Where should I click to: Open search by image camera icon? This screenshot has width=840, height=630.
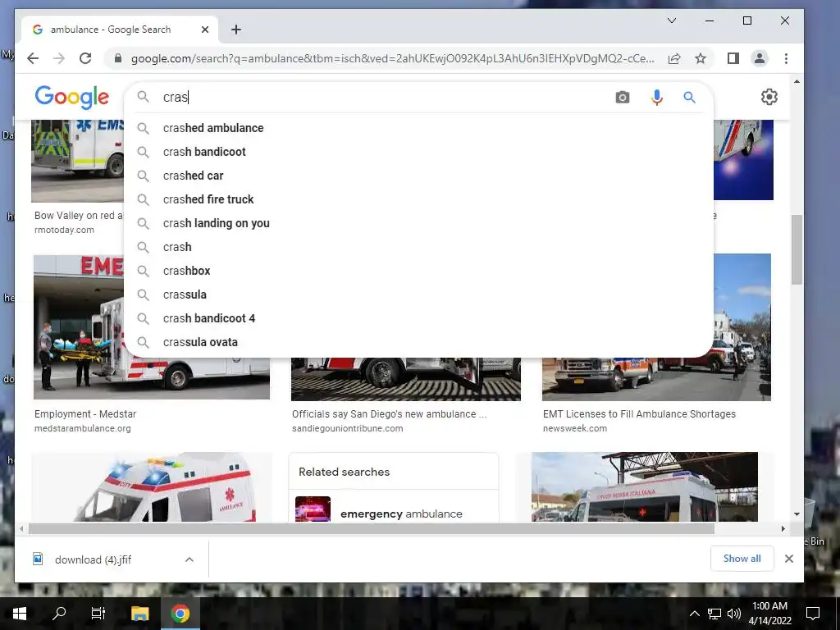[x=622, y=98]
